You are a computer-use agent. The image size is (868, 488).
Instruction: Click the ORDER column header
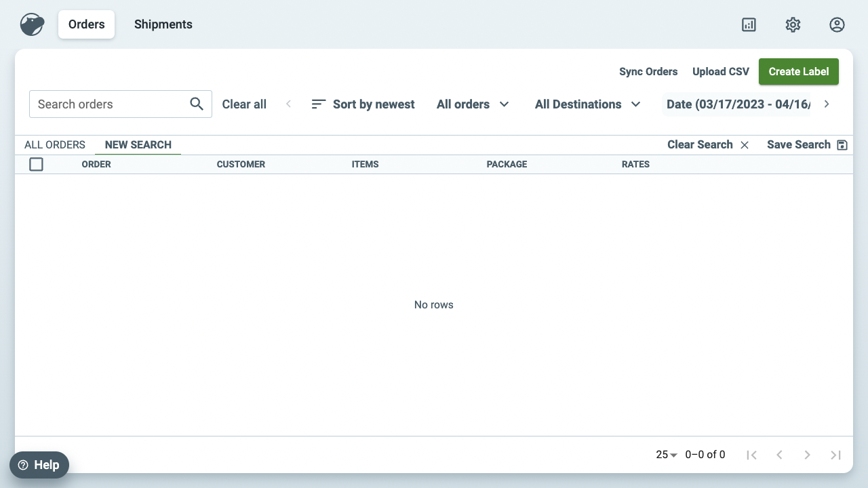coord(96,164)
